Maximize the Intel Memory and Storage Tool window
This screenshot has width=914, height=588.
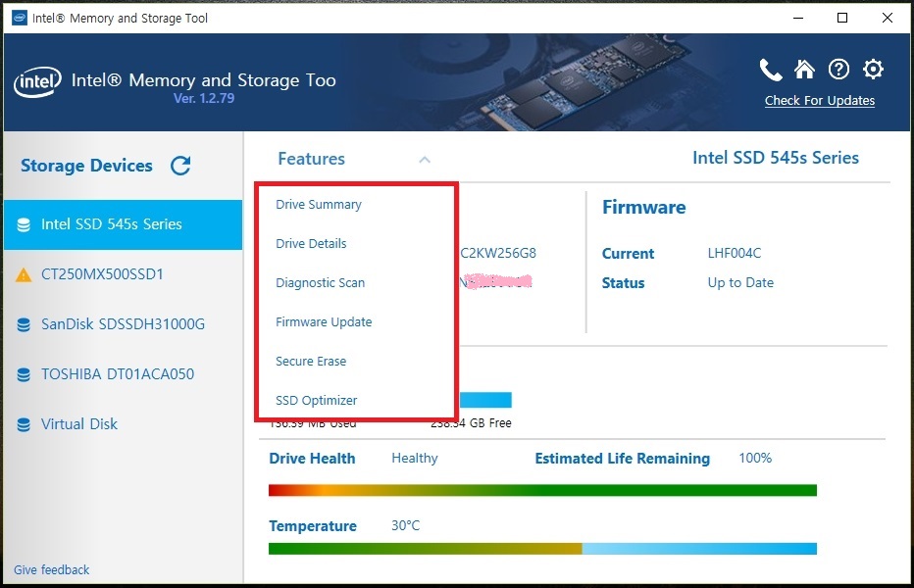click(842, 18)
